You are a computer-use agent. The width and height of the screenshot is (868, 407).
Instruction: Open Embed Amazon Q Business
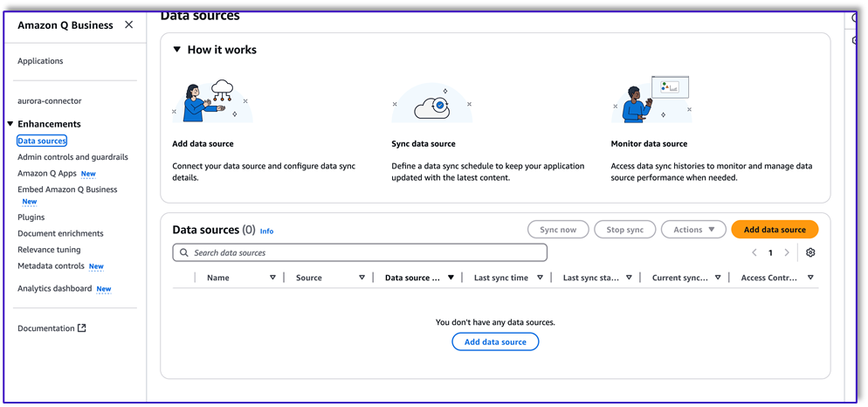(x=67, y=190)
